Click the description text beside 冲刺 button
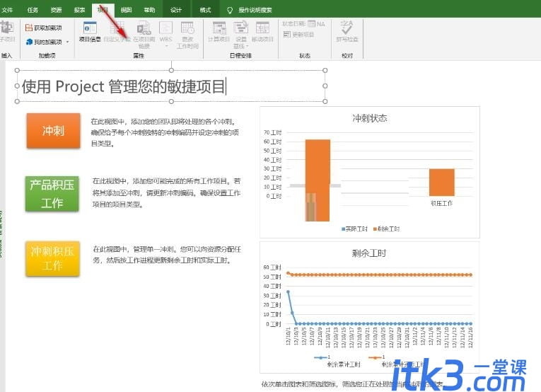This screenshot has width=541, height=392. coord(165,132)
